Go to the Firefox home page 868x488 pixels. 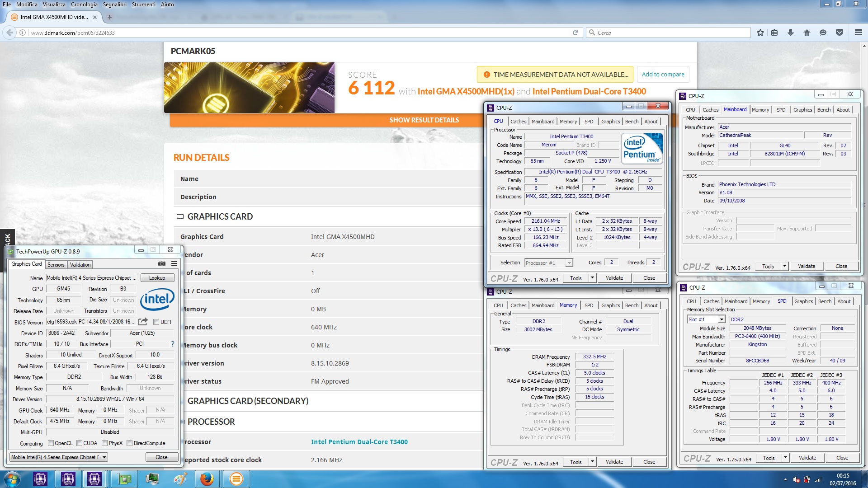pyautogui.click(x=807, y=33)
